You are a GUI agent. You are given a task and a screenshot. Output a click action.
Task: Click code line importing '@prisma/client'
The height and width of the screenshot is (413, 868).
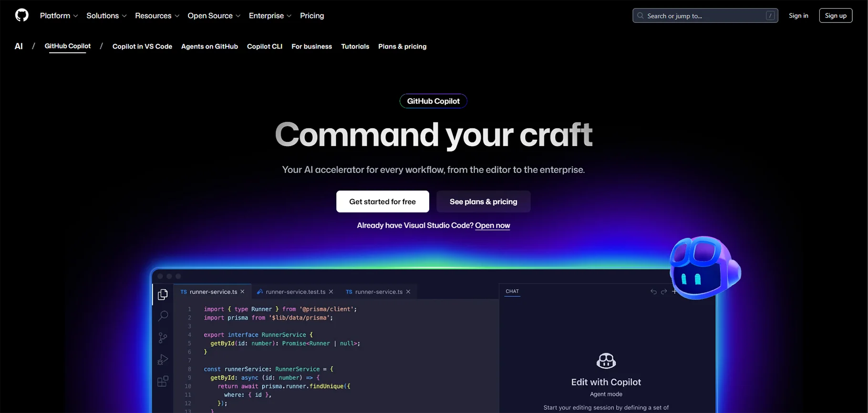[x=280, y=309]
